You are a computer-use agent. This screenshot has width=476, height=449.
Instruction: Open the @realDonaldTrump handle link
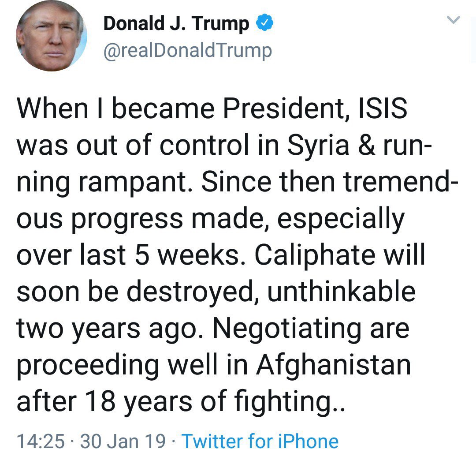point(187,51)
